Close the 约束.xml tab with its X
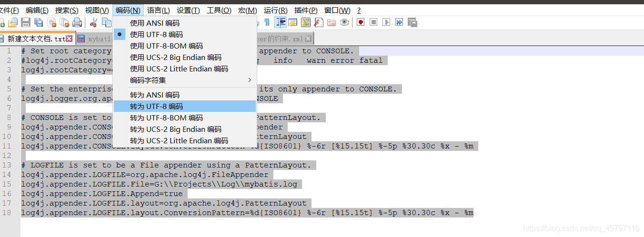The height and width of the screenshot is (237, 644). [308, 39]
